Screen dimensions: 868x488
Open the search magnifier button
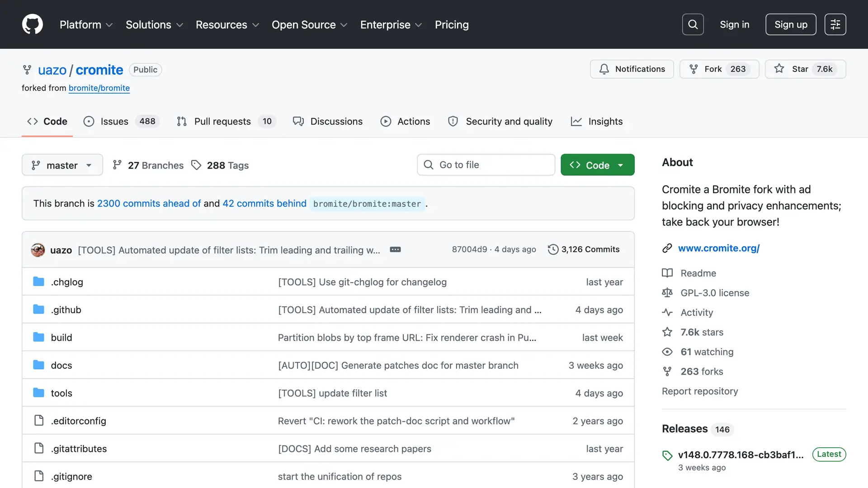[x=693, y=24]
